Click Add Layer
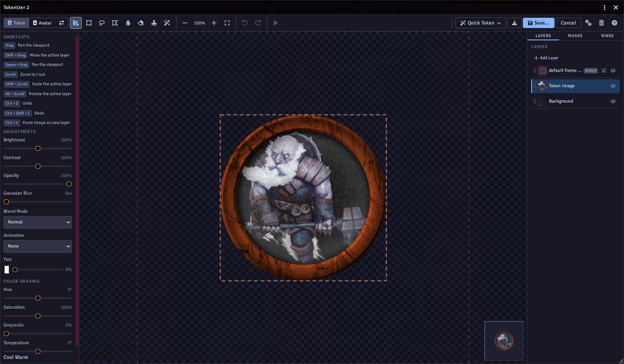624x364 pixels. click(x=546, y=58)
